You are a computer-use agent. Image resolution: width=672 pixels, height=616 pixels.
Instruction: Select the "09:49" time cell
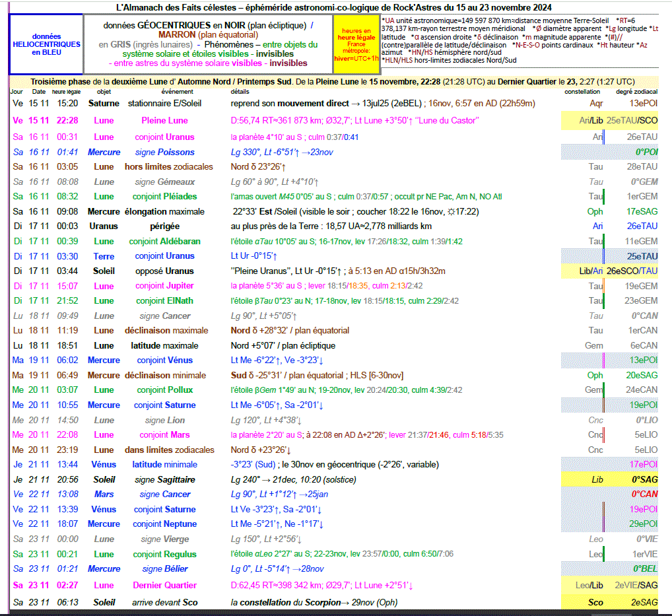pyautogui.click(x=67, y=316)
